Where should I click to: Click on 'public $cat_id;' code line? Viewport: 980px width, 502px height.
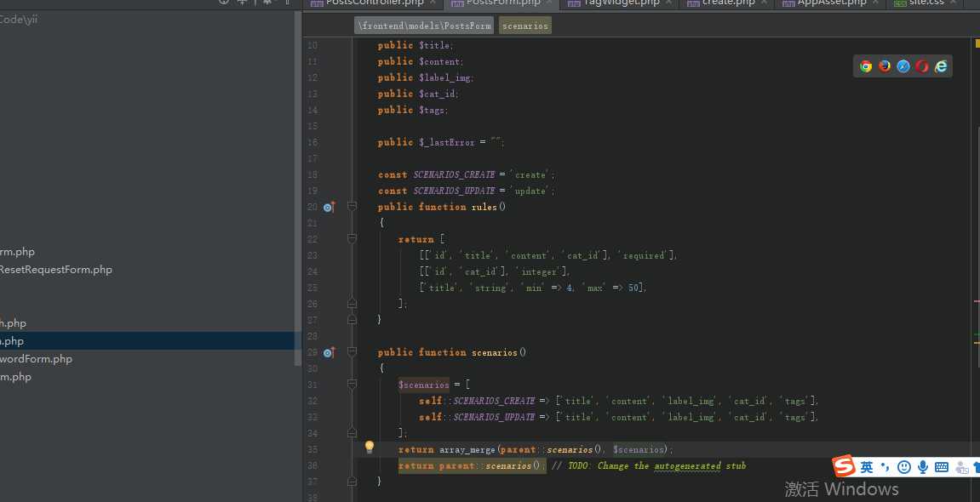tap(418, 94)
